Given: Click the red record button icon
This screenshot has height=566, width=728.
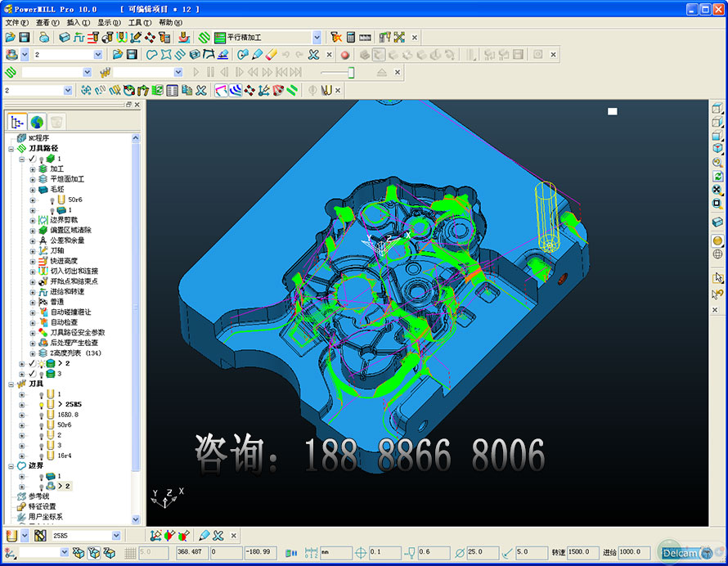Looking at the screenshot, I should pos(344,55).
